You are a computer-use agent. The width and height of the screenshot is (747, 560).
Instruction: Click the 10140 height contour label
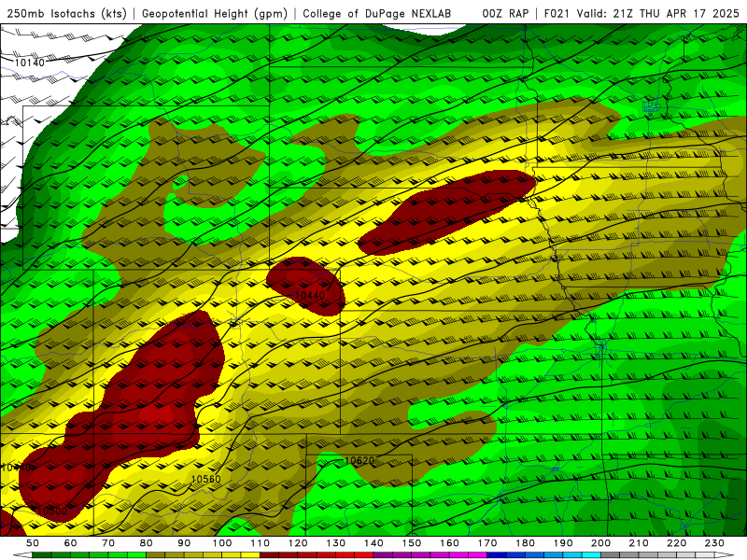(30, 63)
